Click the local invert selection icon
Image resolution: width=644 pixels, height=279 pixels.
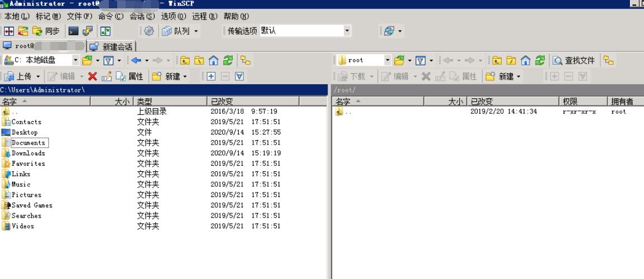[x=239, y=76]
